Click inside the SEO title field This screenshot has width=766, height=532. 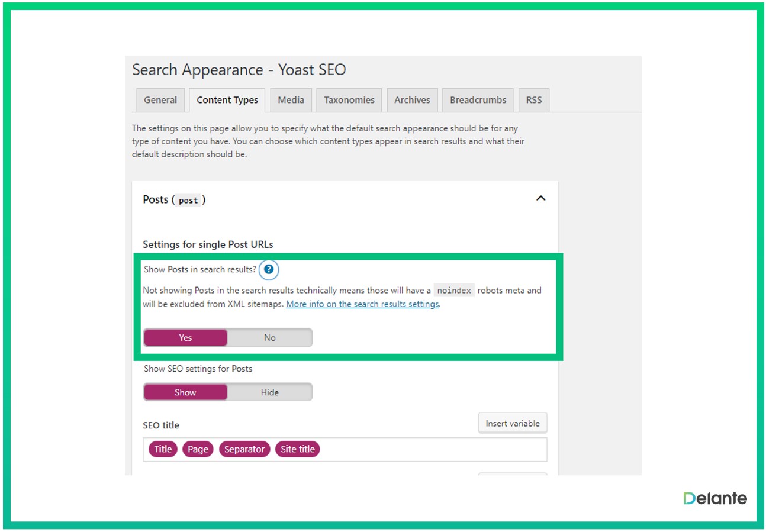click(x=345, y=449)
